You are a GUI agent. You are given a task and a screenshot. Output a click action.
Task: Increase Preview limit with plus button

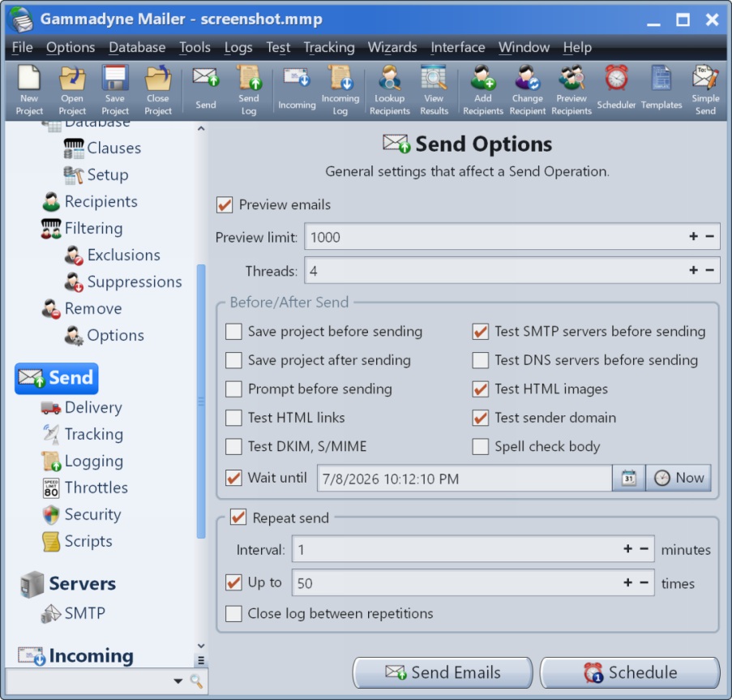(694, 236)
